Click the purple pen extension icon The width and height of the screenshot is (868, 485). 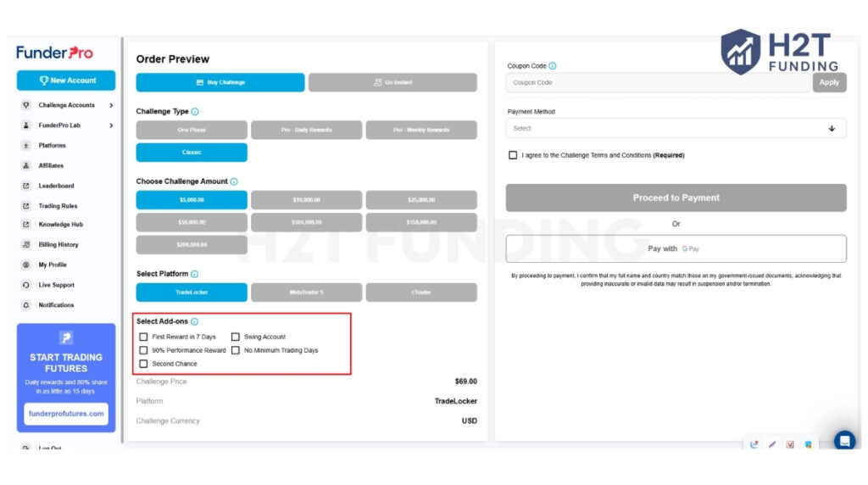772,444
